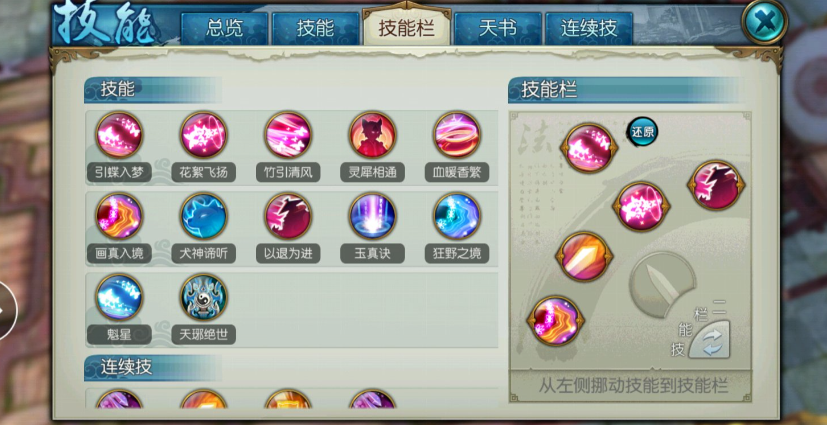Image resolution: width=827 pixels, height=425 pixels.
Task: Click the 狂野之境 skill icon
Action: [457, 216]
